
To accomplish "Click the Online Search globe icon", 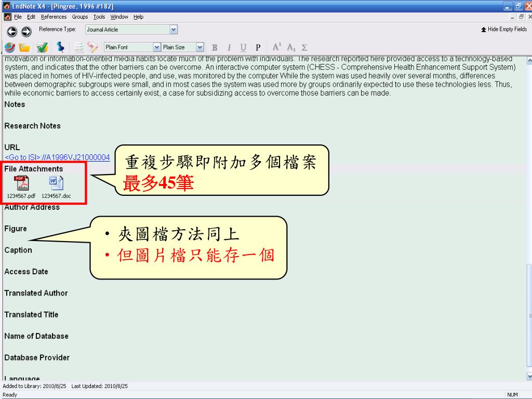I will pos(9,47).
